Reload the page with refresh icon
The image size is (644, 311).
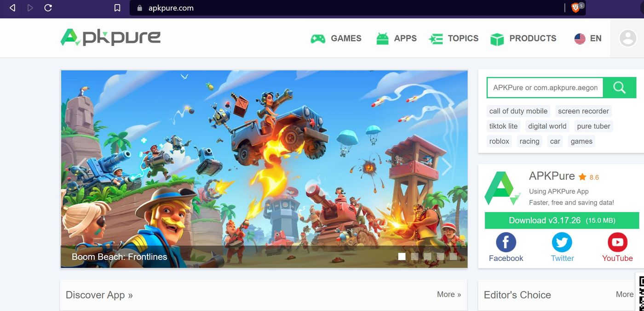(48, 8)
